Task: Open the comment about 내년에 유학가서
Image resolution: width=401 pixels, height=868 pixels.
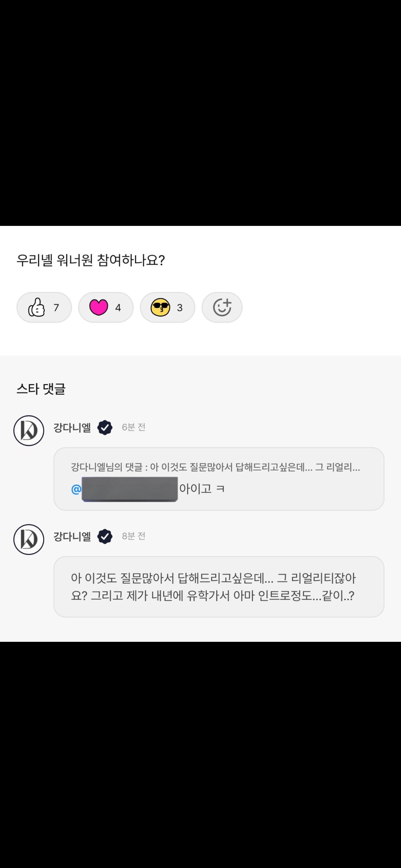Action: (219, 587)
